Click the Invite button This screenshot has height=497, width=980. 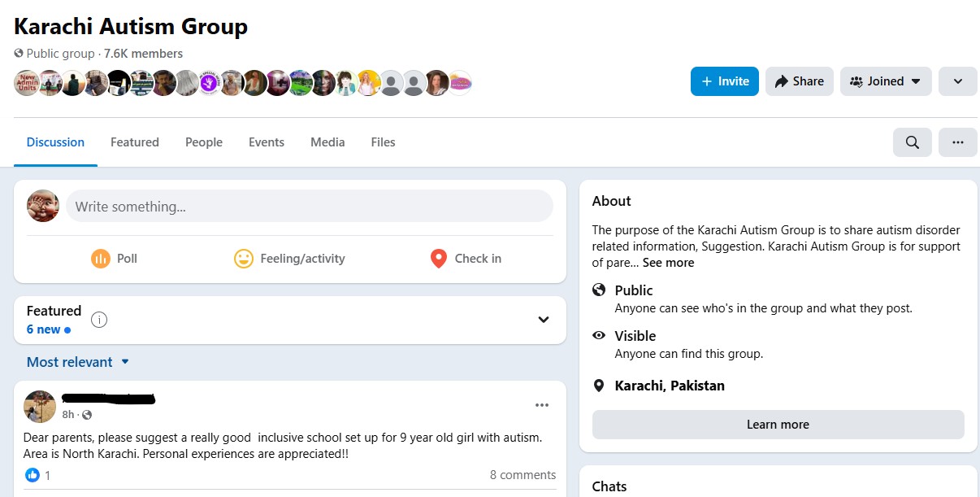click(x=724, y=81)
